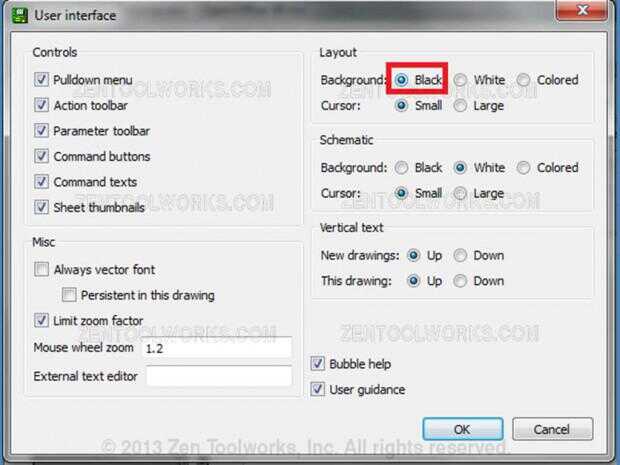Uncheck Sheet thumbnails
The height and width of the screenshot is (465, 620).
click(42, 207)
